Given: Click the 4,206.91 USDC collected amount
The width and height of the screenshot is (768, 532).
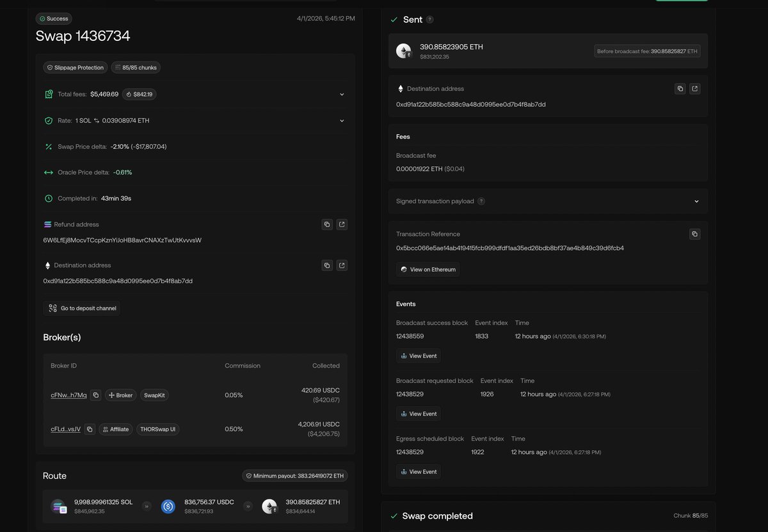Looking at the screenshot, I should tap(319, 424).
